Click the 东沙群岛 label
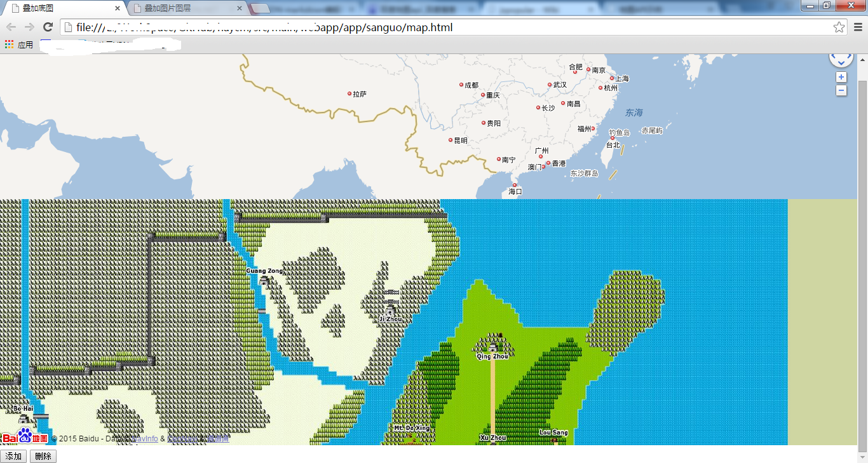This screenshot has height=463, width=868. [585, 174]
